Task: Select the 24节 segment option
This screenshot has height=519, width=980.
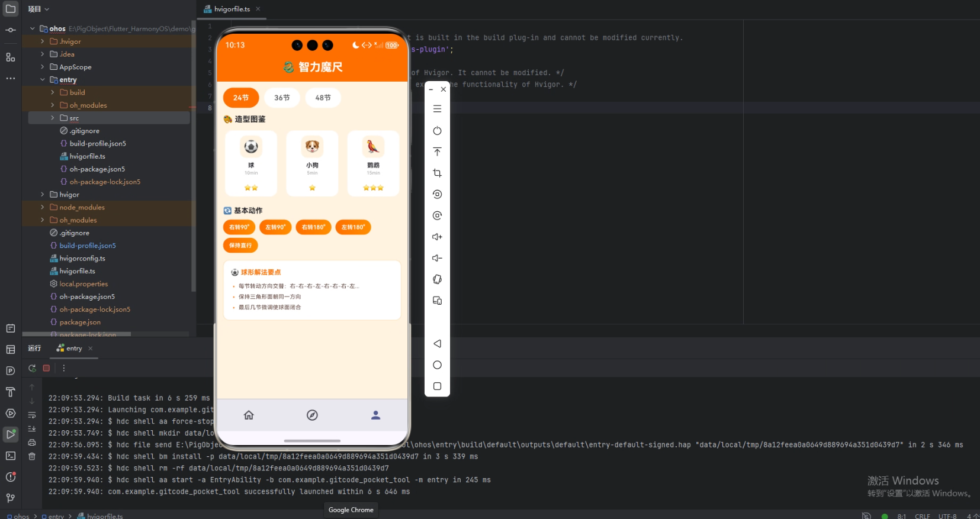Action: coord(241,98)
